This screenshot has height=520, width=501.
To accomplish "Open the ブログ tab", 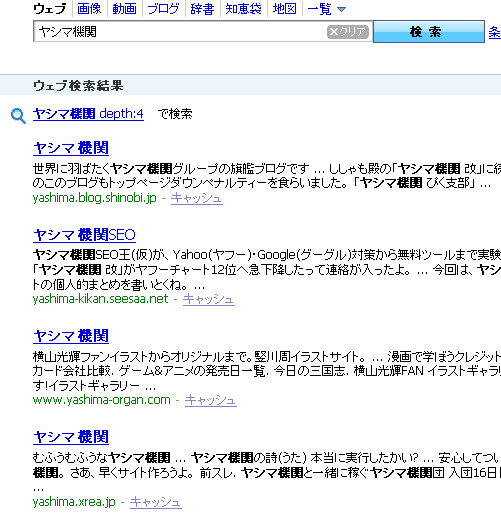I will coord(163,9).
